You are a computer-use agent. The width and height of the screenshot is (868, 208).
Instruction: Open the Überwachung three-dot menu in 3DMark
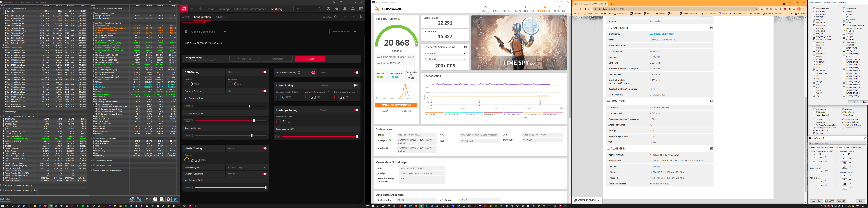[x=564, y=76]
